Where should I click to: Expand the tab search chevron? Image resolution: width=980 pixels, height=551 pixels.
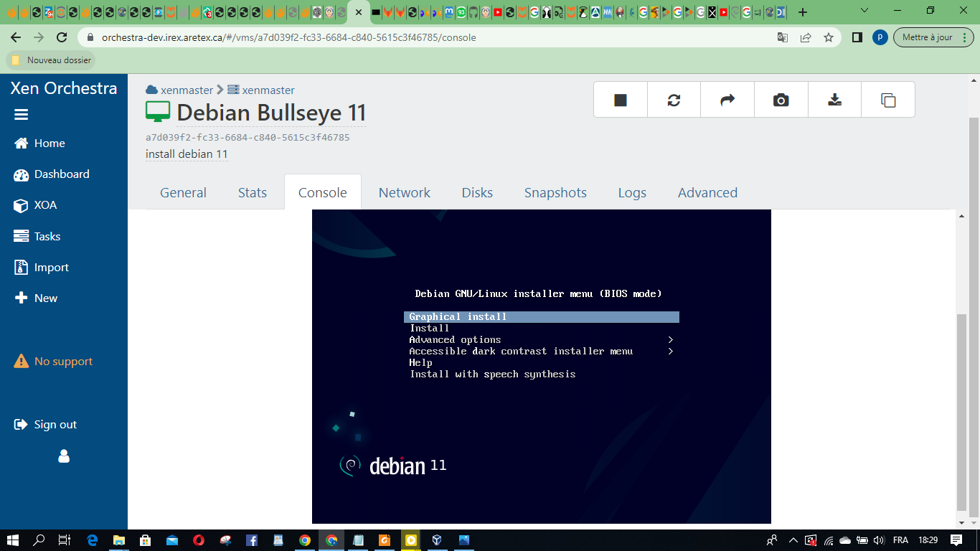[864, 11]
